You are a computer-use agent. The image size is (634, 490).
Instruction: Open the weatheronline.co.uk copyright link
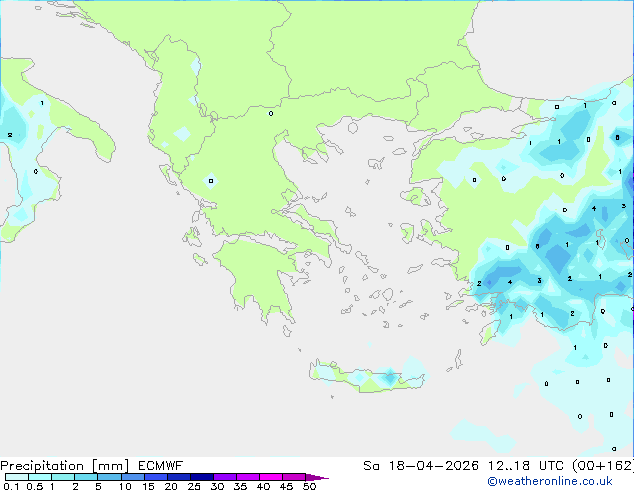pos(550,481)
